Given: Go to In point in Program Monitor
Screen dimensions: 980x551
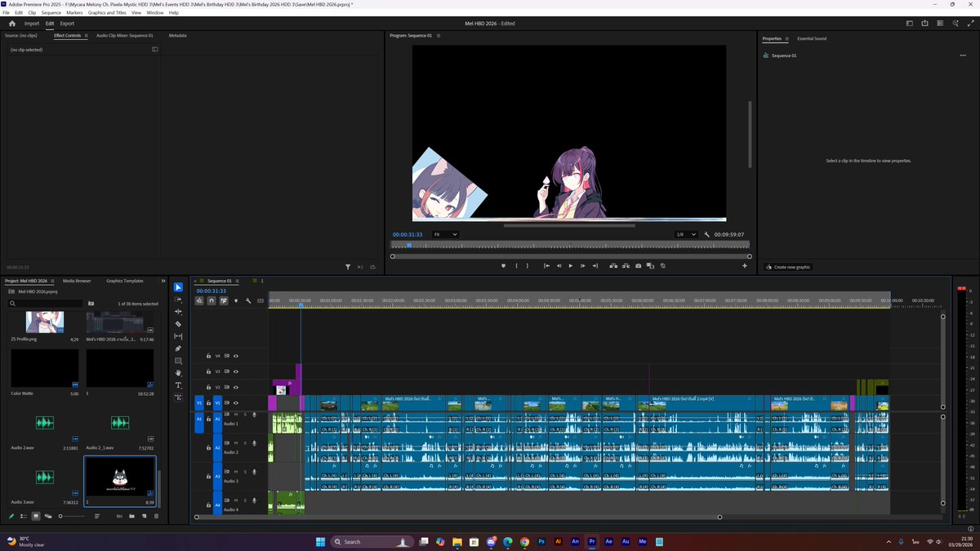Looking at the screenshot, I should click(x=546, y=265).
